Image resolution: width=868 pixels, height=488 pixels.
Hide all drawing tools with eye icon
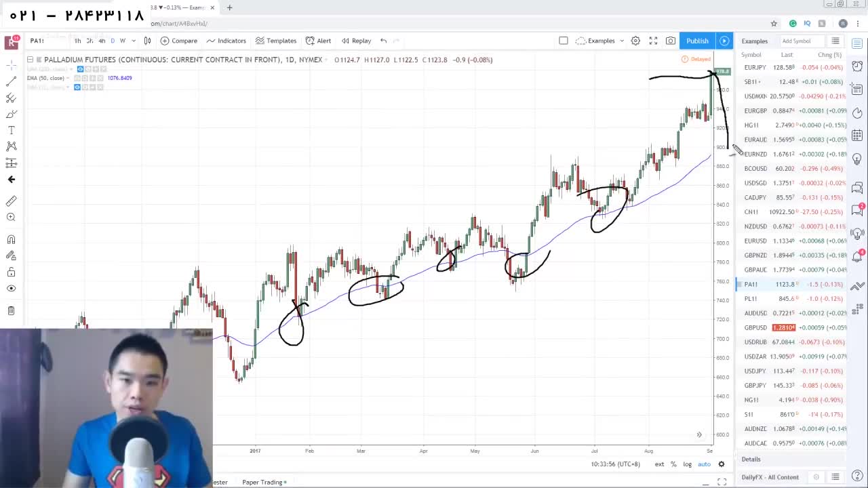click(12, 288)
